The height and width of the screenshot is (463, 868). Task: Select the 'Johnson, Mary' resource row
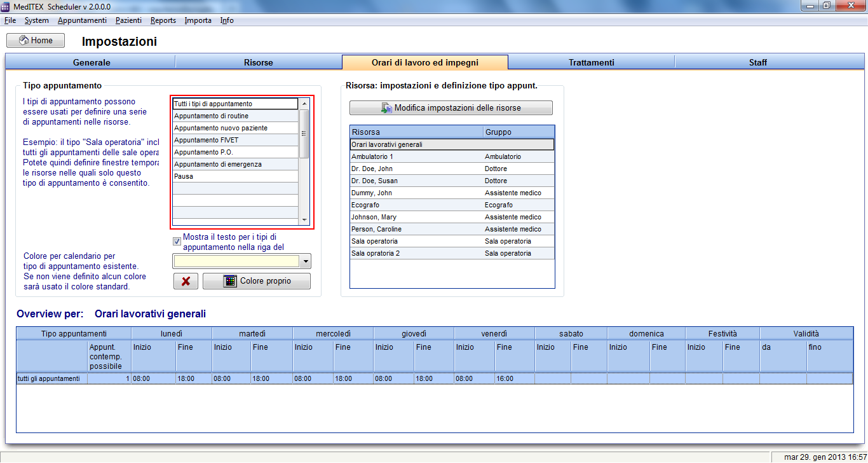click(452, 217)
